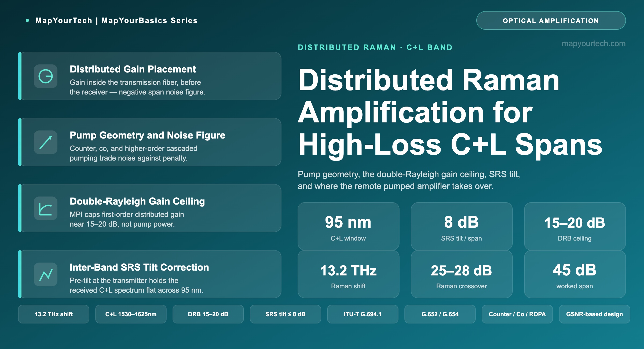Viewport: 644px width, 349px height.
Task: Click the Inter-Band SRS Tilt Correction heading
Action: click(x=139, y=267)
